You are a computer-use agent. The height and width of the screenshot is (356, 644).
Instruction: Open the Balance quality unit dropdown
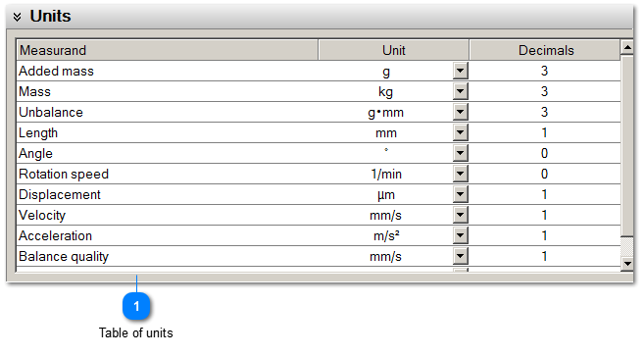coord(461,256)
